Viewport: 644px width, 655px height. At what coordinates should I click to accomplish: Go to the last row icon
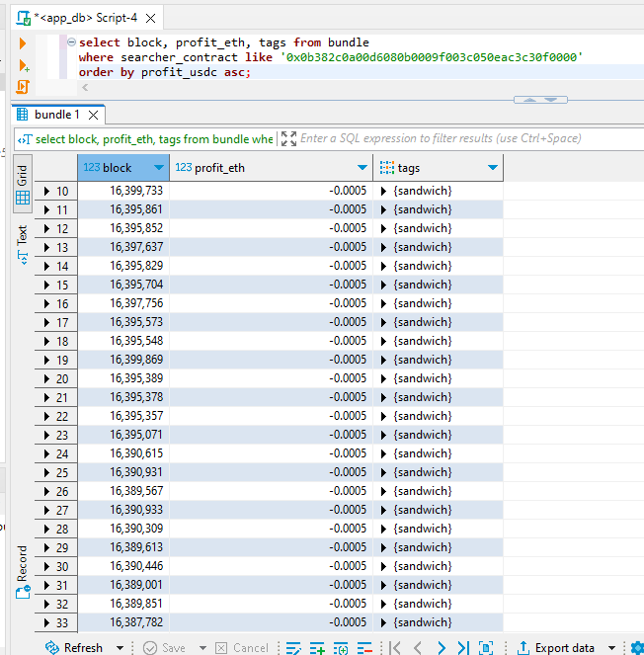(463, 648)
